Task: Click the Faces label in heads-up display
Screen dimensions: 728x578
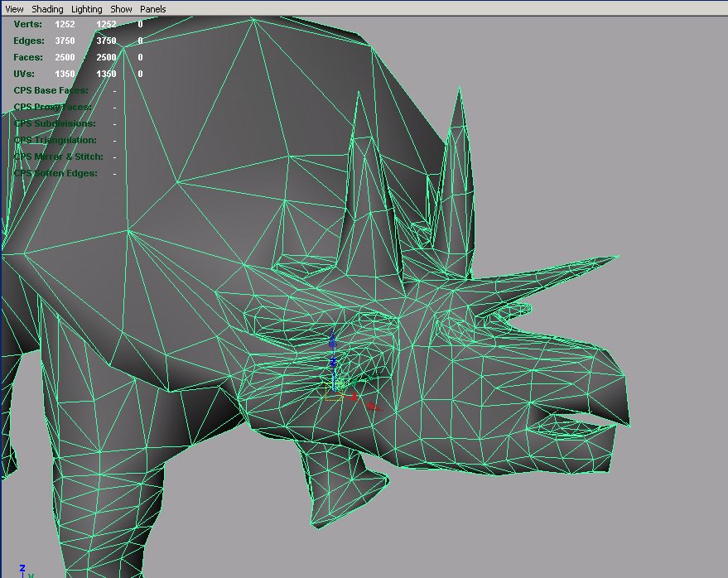Action: [x=29, y=58]
